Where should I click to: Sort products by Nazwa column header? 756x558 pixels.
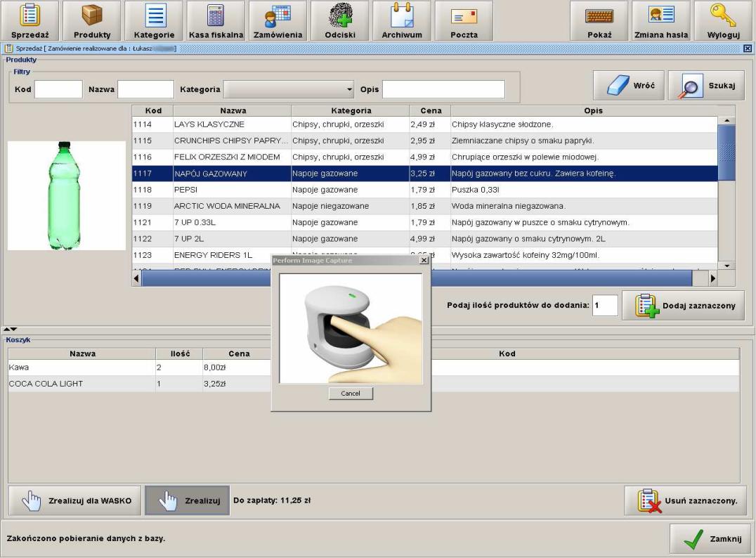pos(233,110)
